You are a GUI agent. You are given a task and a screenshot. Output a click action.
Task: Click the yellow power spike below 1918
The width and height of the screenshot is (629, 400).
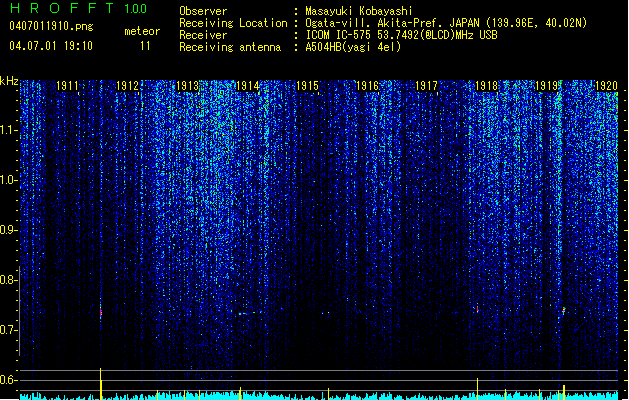point(477,388)
